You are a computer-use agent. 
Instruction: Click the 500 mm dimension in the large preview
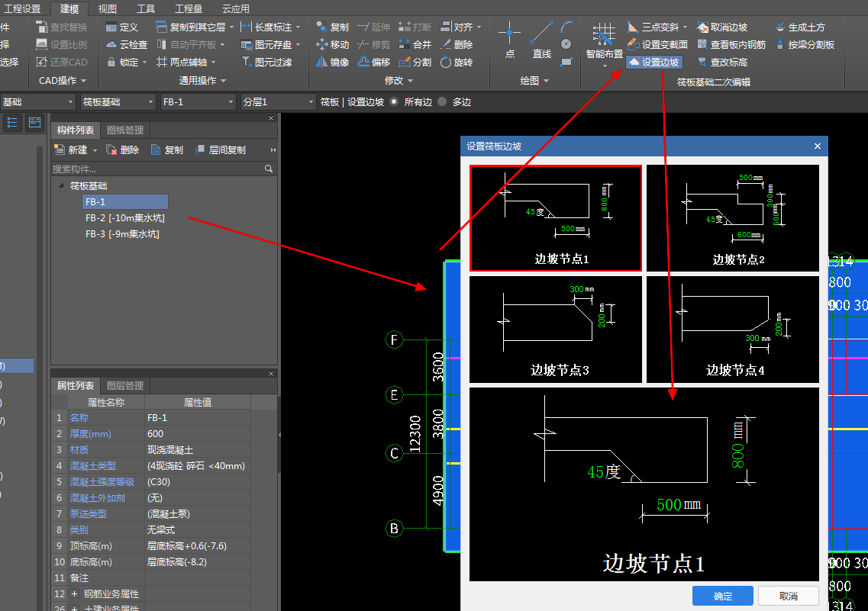tap(678, 504)
